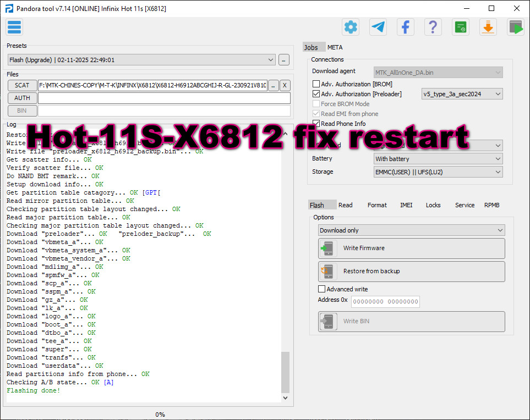Click the Address 0x input field
Screen dimensions: 530x420
[385, 301]
